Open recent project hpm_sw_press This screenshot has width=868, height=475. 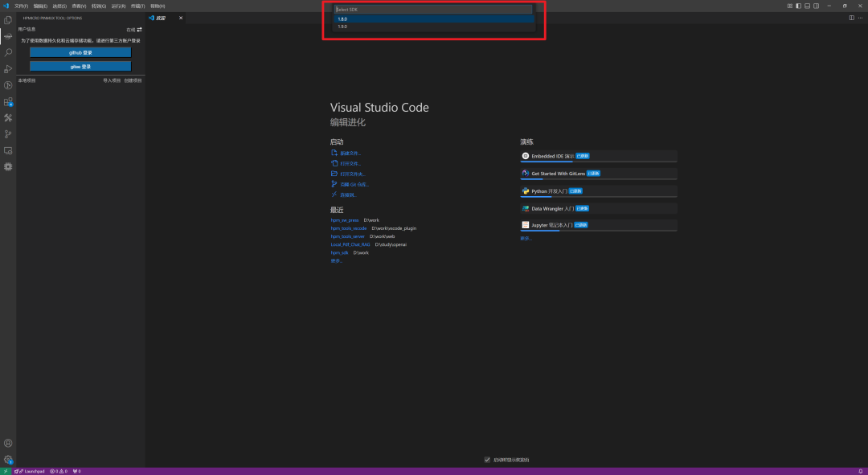click(x=345, y=220)
